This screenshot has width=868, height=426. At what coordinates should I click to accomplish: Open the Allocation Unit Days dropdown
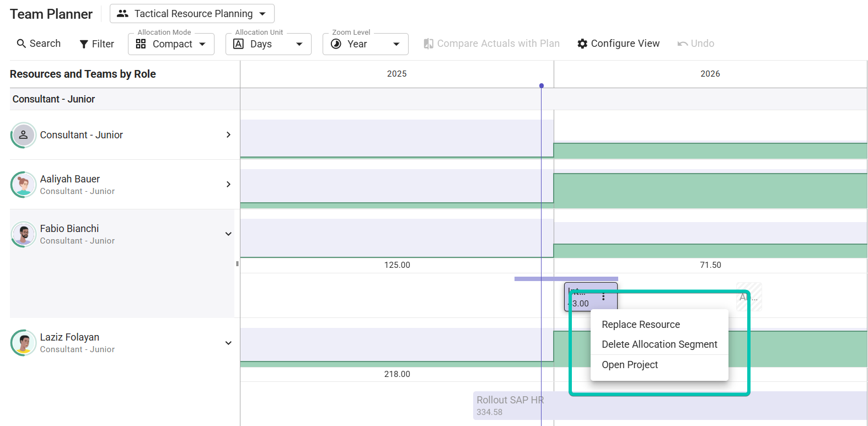click(x=269, y=44)
